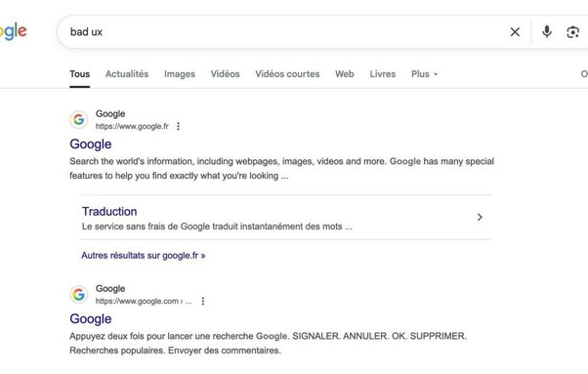Image resolution: width=588 pixels, height=374 pixels.
Task: Expand the Traduction sitelink chevron arrow
Action: pyautogui.click(x=480, y=217)
